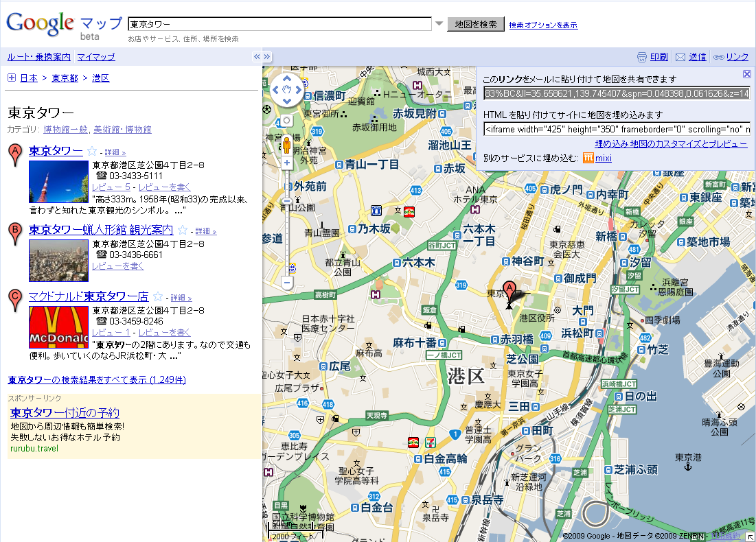756x542 pixels.
Task: Open 詳細 link for 蝋人形館 result
Action: click(206, 232)
